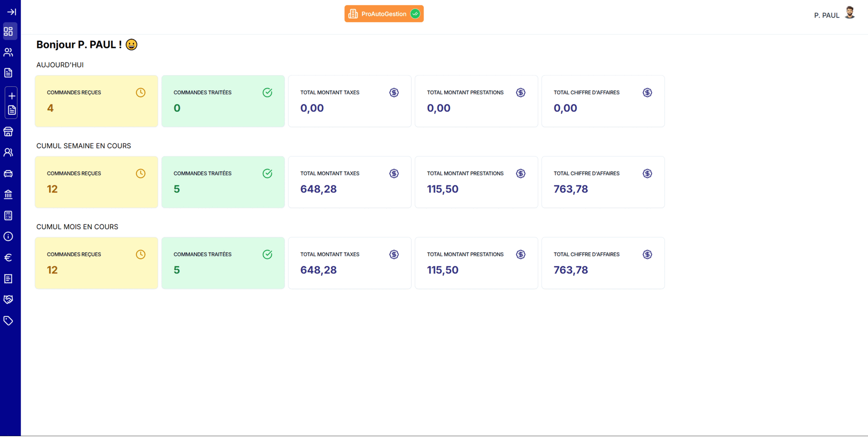Screen dimensions: 868x438
Task: Open the calculator icon in sidebar
Action: click(9, 216)
